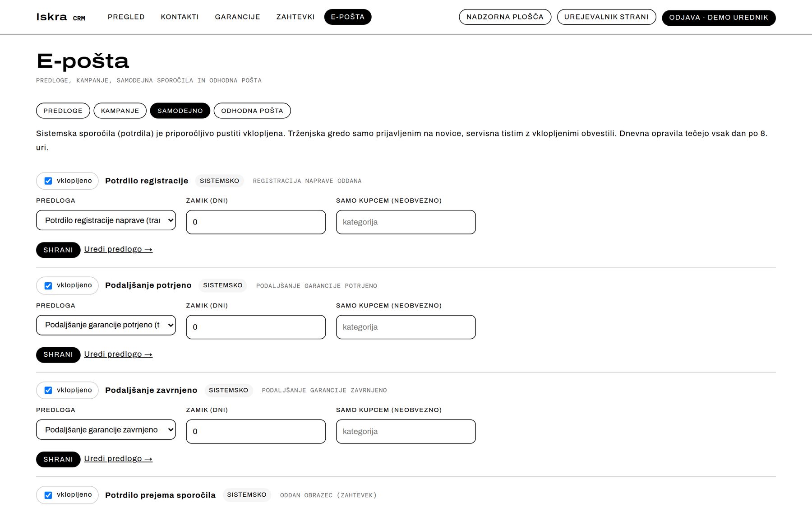Open the Iskra CRM logo home link
812x508 pixels.
click(x=60, y=17)
